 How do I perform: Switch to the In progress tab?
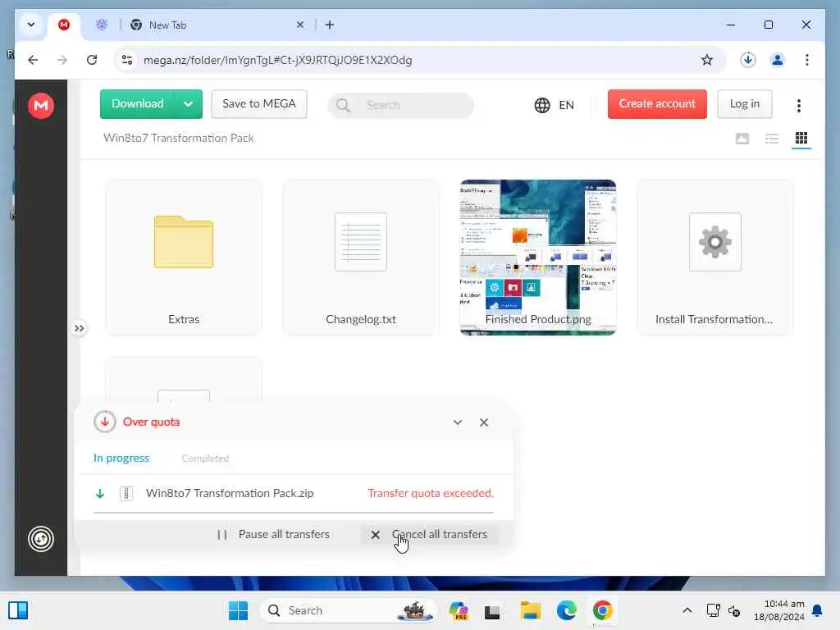point(121,458)
